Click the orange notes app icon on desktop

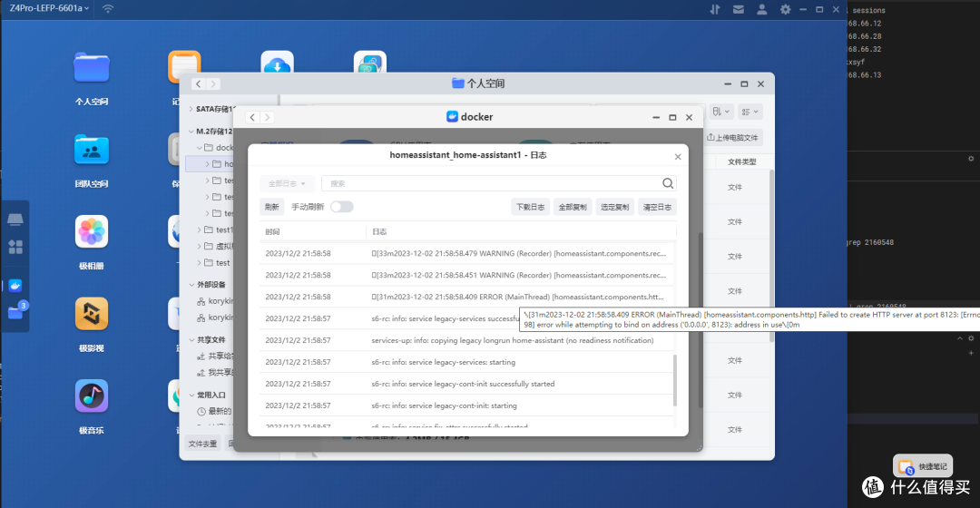pyautogui.click(x=183, y=65)
